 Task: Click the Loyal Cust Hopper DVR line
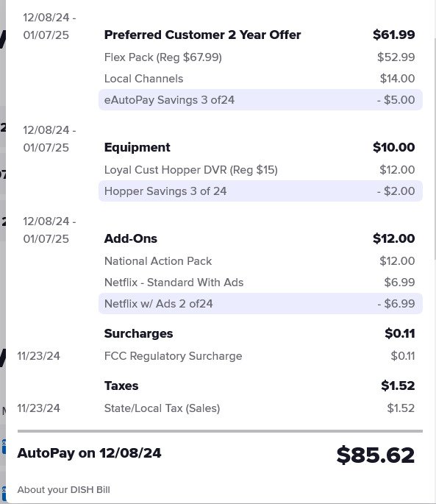pyautogui.click(x=191, y=170)
